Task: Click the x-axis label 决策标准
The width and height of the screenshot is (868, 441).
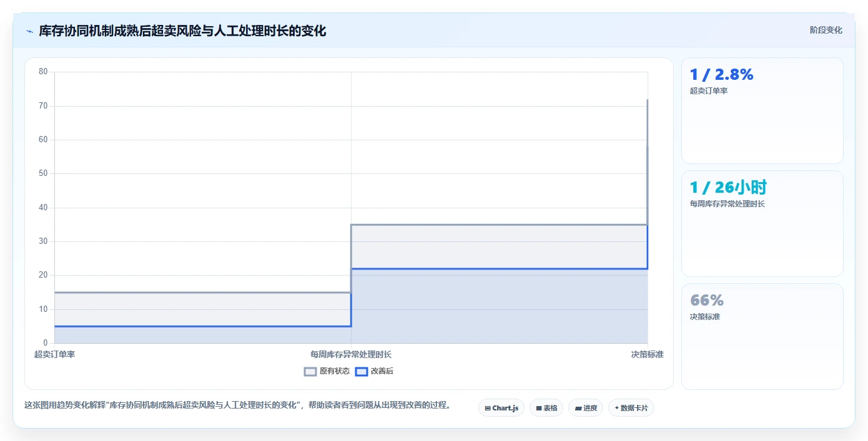Action: coord(647,354)
